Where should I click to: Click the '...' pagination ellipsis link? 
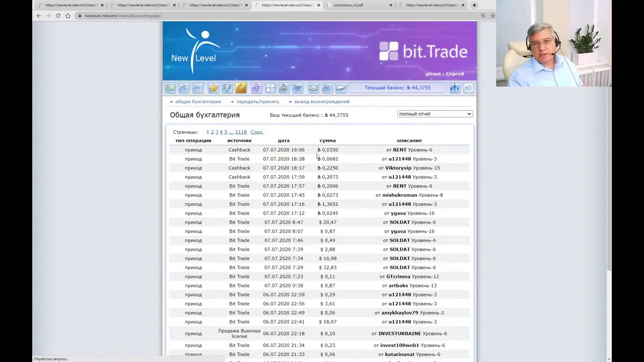tap(231, 132)
